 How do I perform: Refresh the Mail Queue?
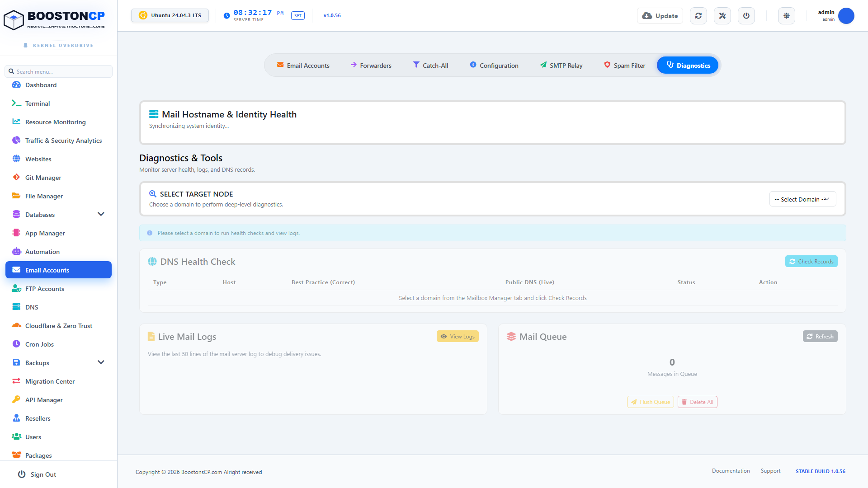[820, 337]
